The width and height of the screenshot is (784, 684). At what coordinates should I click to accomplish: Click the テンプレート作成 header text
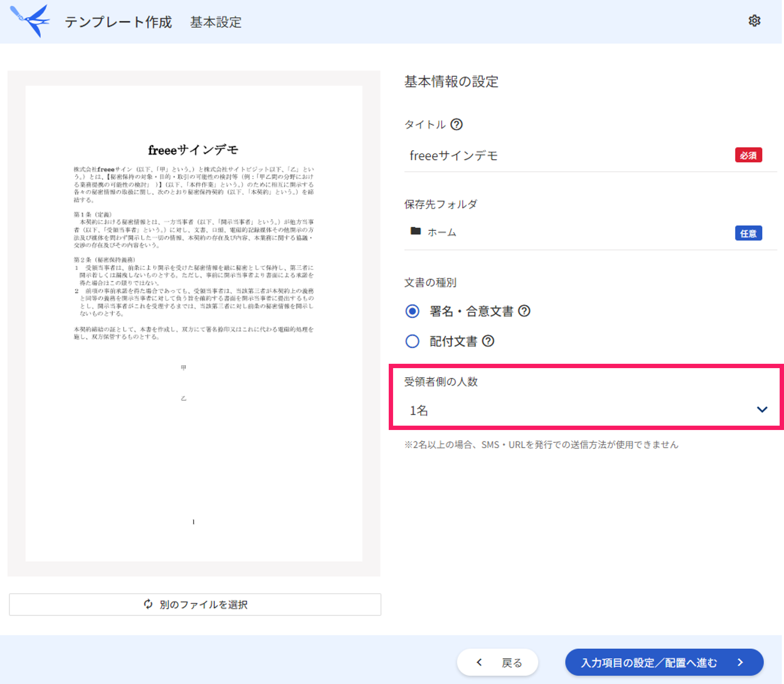pyautogui.click(x=118, y=22)
